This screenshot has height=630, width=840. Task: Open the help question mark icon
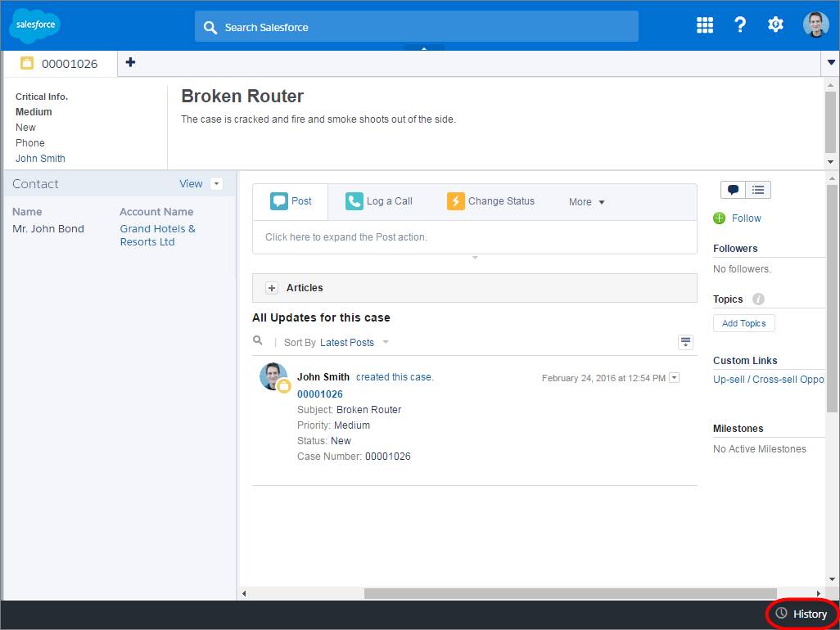pos(740,25)
